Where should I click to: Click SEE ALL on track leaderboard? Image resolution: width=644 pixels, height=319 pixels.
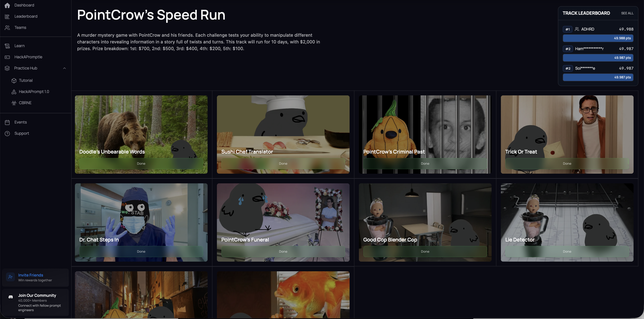coord(627,13)
